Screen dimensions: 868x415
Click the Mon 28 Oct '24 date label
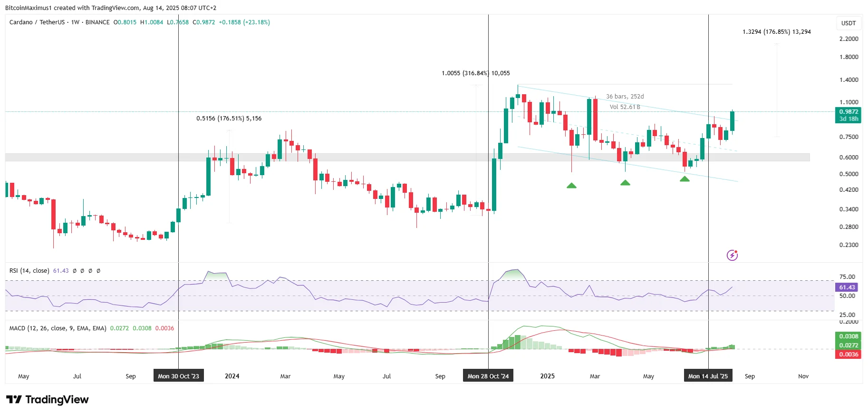point(488,376)
